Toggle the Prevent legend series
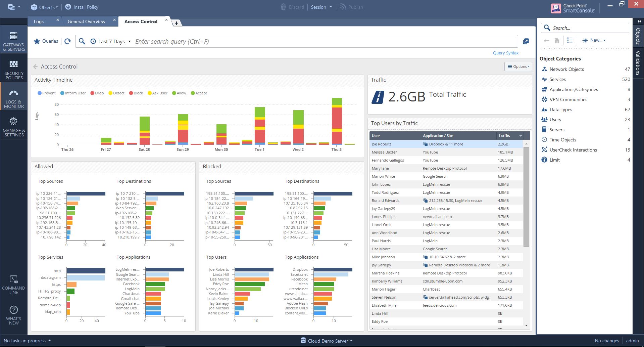The image size is (644, 347). click(47, 93)
